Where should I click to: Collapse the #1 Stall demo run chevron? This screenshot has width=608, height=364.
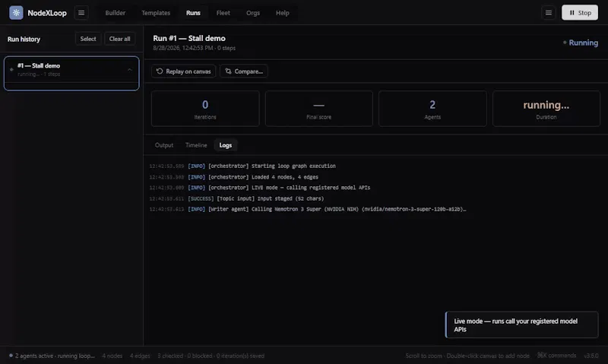(x=130, y=70)
